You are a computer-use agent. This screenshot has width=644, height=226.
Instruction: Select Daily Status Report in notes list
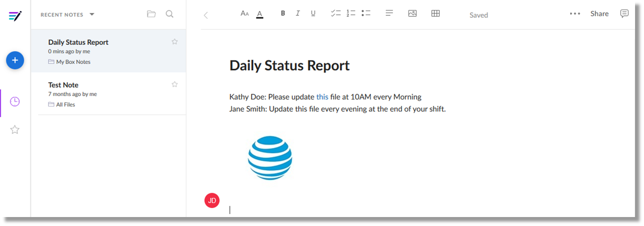(109, 51)
